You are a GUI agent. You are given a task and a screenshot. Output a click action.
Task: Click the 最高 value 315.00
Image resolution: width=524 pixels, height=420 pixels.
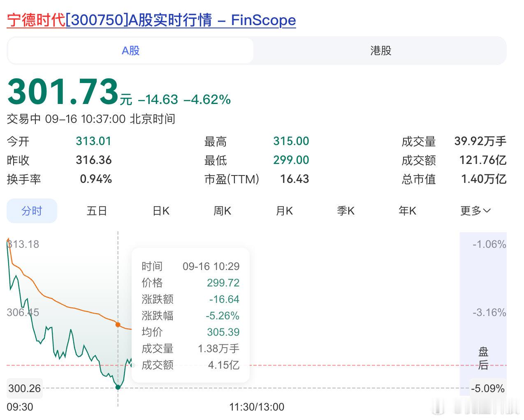point(291,141)
